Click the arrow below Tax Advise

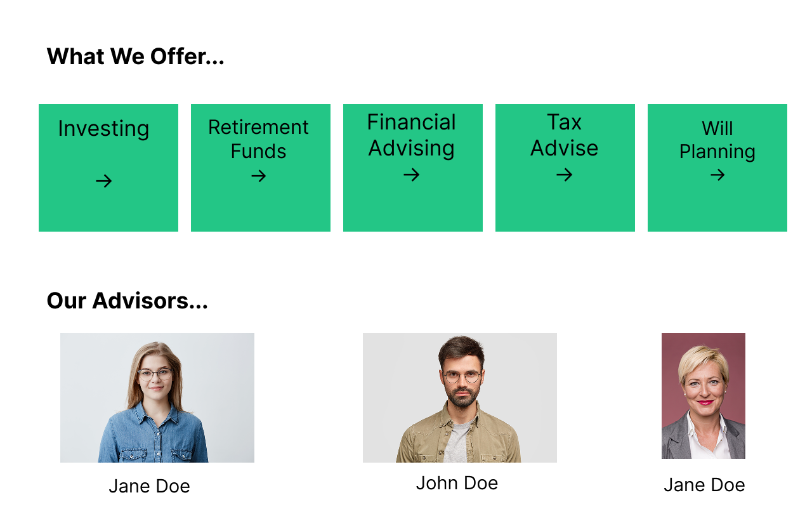565,175
